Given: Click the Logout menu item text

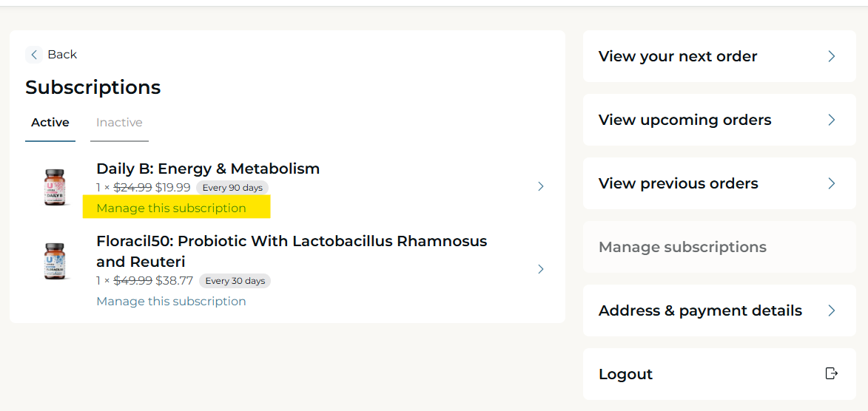Looking at the screenshot, I should 625,374.
